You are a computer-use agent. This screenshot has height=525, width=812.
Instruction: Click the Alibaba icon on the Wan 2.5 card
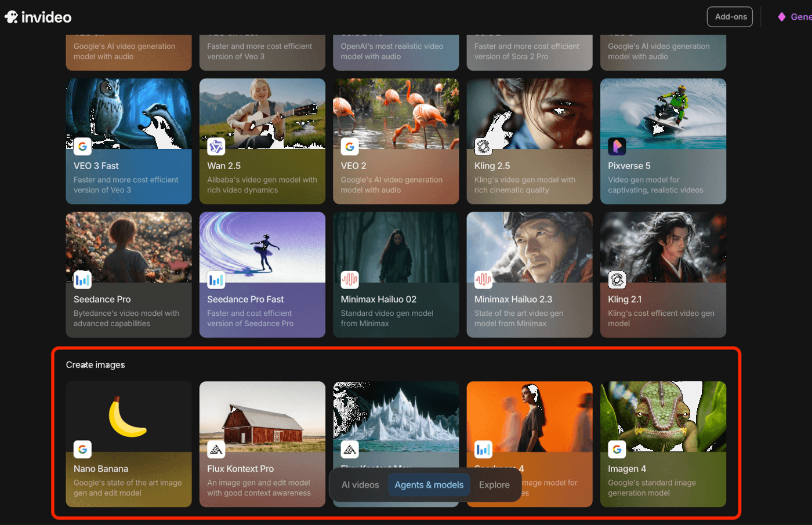pyautogui.click(x=216, y=147)
